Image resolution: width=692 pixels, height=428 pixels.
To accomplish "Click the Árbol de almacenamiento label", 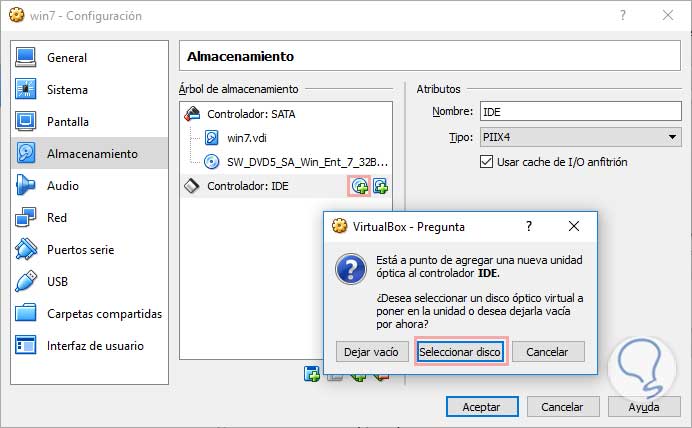I will pyautogui.click(x=239, y=89).
